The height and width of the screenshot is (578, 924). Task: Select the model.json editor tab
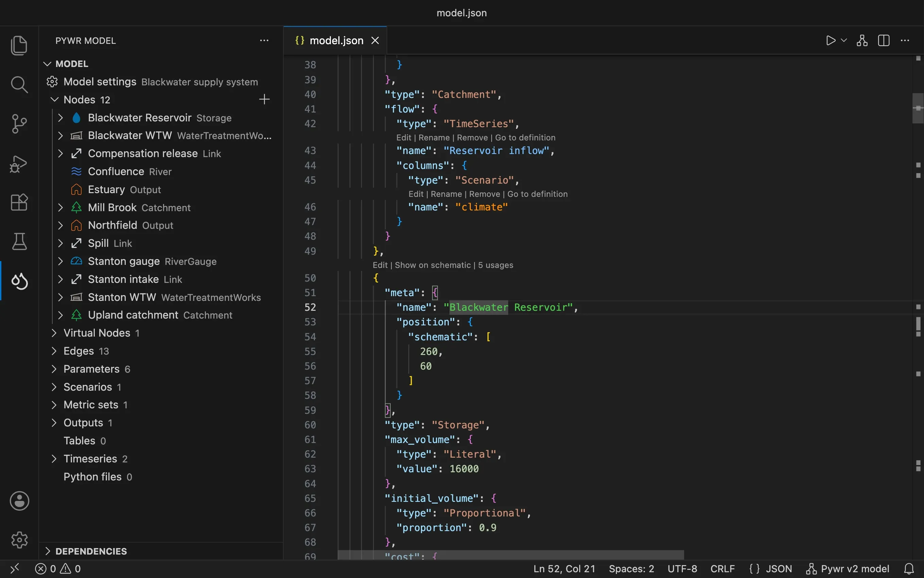pos(335,40)
